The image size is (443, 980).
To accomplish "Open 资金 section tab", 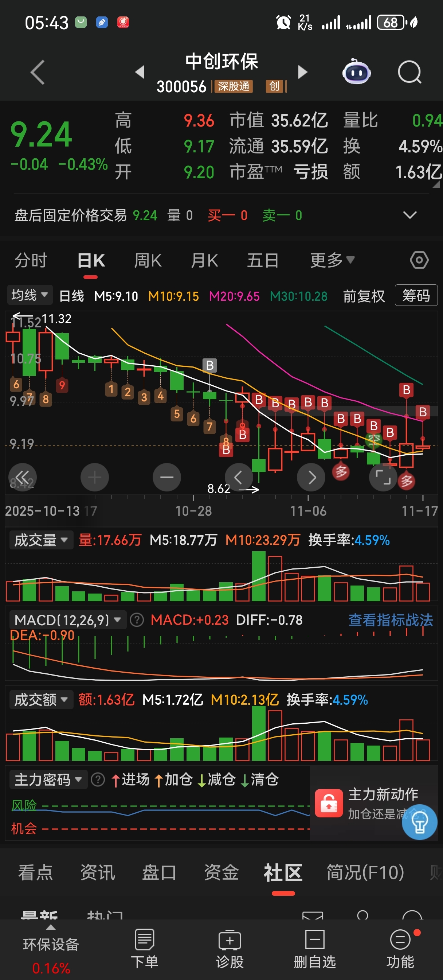I will coord(221,872).
